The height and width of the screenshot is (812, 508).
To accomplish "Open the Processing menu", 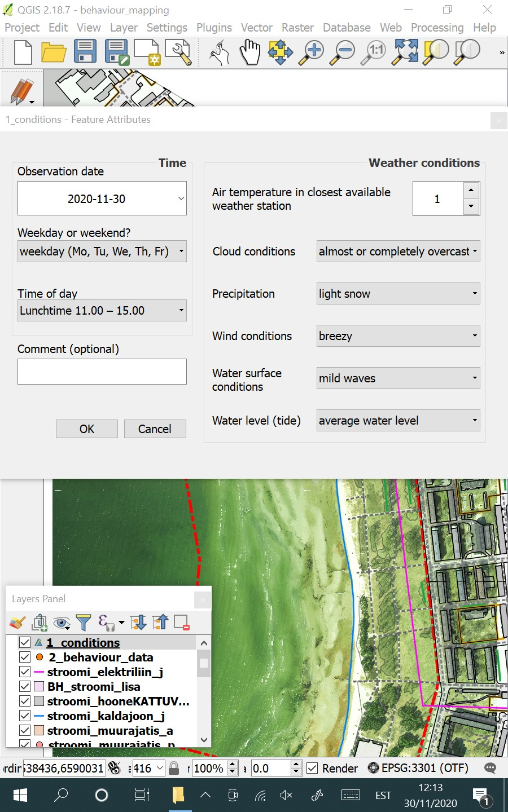I will (x=437, y=27).
